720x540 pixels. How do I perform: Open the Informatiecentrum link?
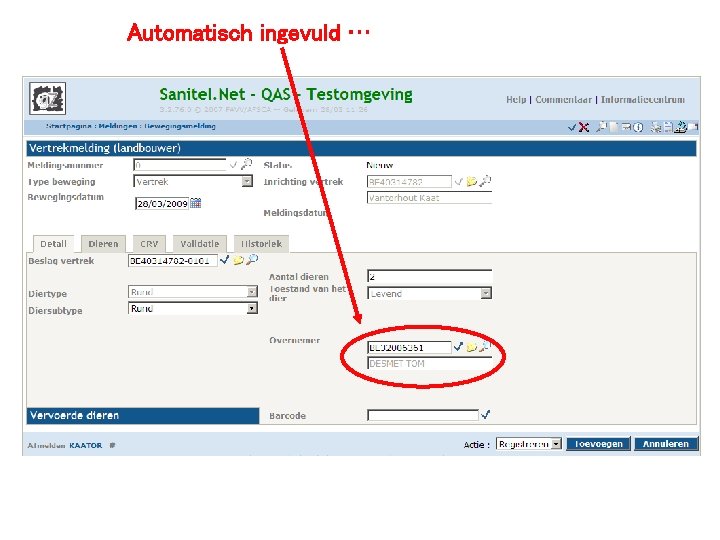[643, 100]
